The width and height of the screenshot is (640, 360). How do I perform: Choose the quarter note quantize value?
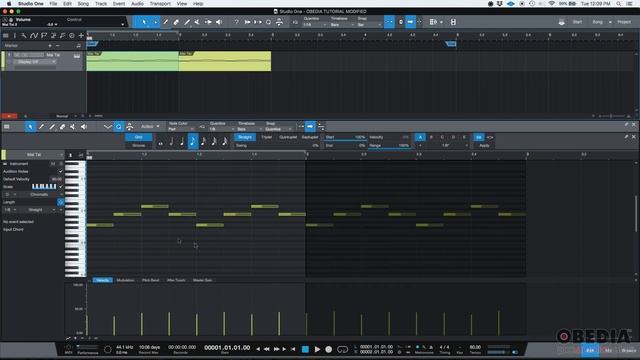(x=182, y=142)
